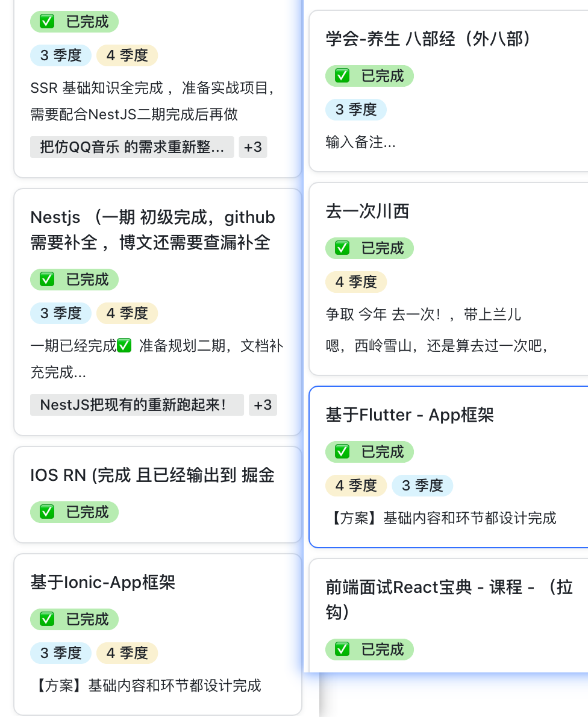Open the IOS RN card title

[152, 475]
